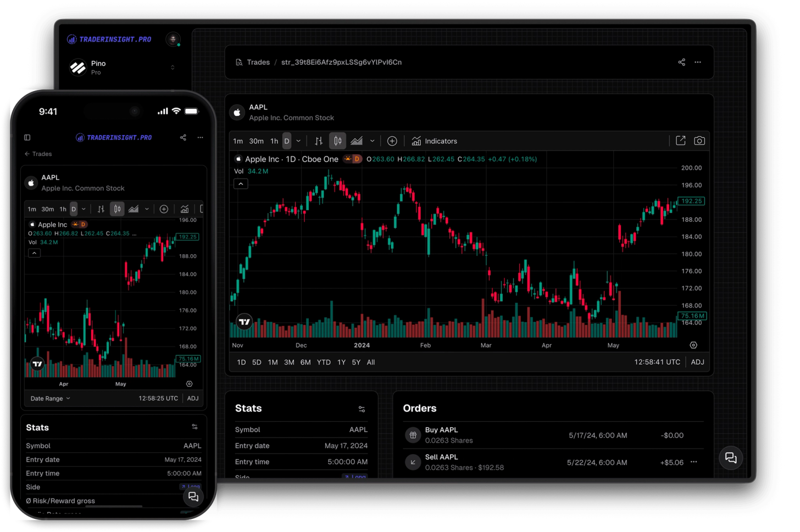The height and width of the screenshot is (532, 800).
Task: Toggle the sidebar panel on the phone
Action: point(27,137)
